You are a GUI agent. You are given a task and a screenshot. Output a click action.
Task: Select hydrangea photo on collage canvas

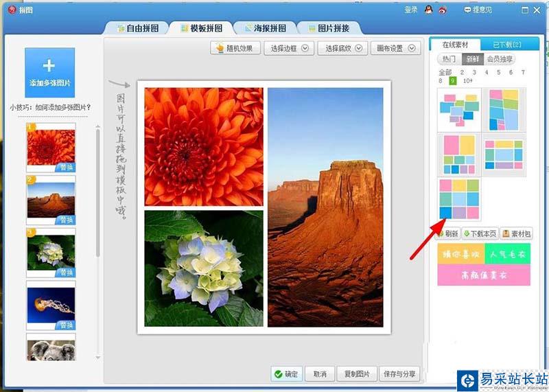pos(204,268)
